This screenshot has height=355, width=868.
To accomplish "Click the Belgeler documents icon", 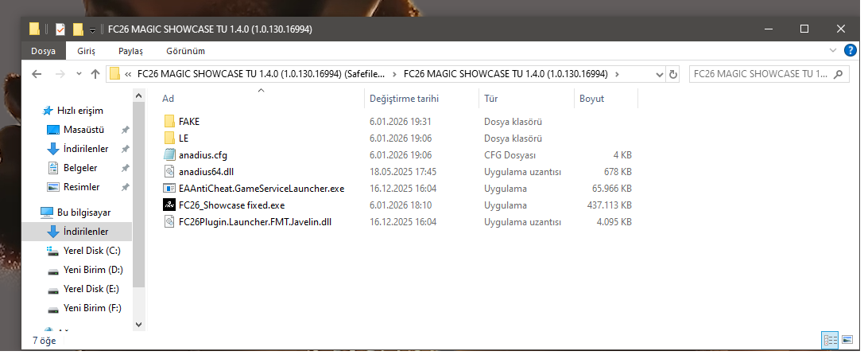I will (x=53, y=168).
